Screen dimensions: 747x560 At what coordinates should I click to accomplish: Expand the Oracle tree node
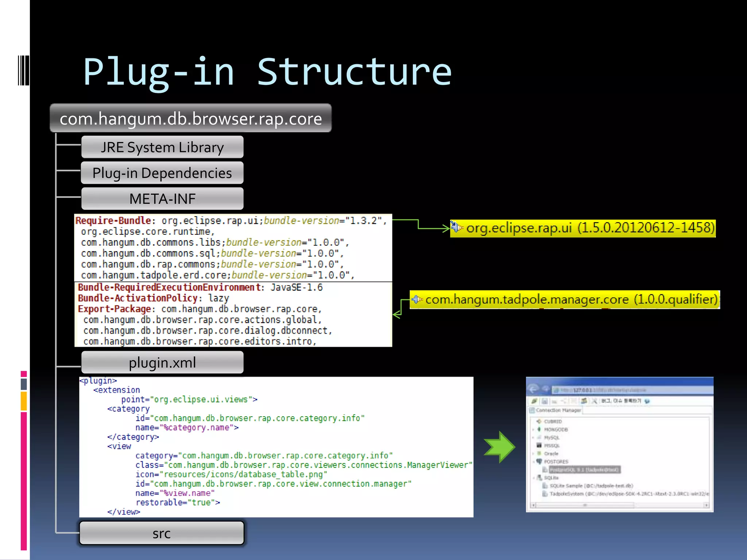(534, 454)
